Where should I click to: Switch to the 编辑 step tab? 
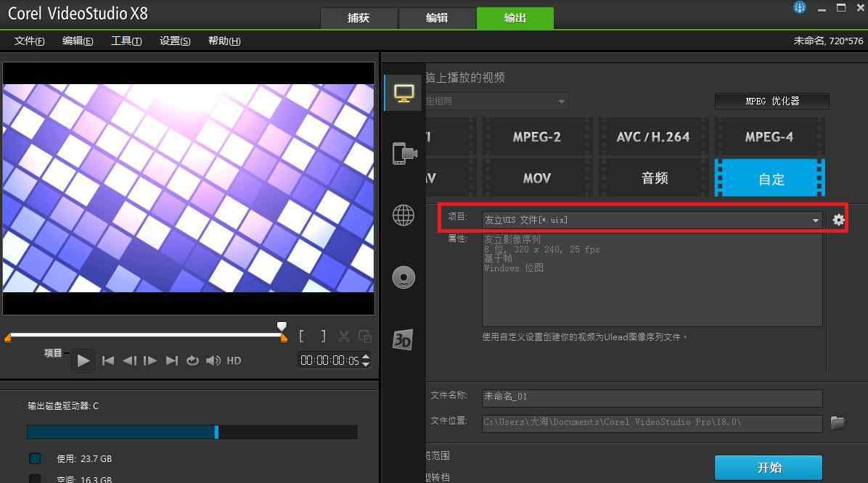click(x=437, y=17)
